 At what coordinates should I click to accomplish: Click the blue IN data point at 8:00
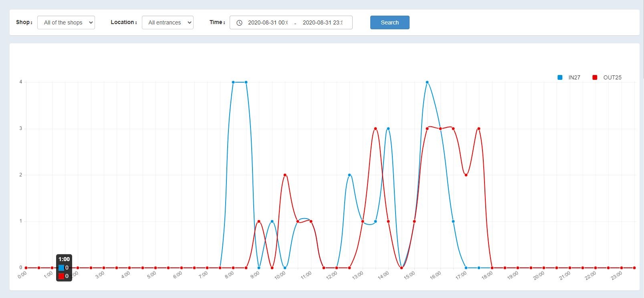233,82
